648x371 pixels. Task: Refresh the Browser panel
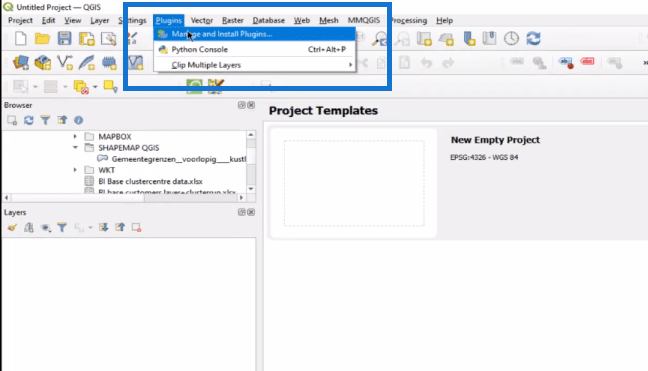pos(29,120)
